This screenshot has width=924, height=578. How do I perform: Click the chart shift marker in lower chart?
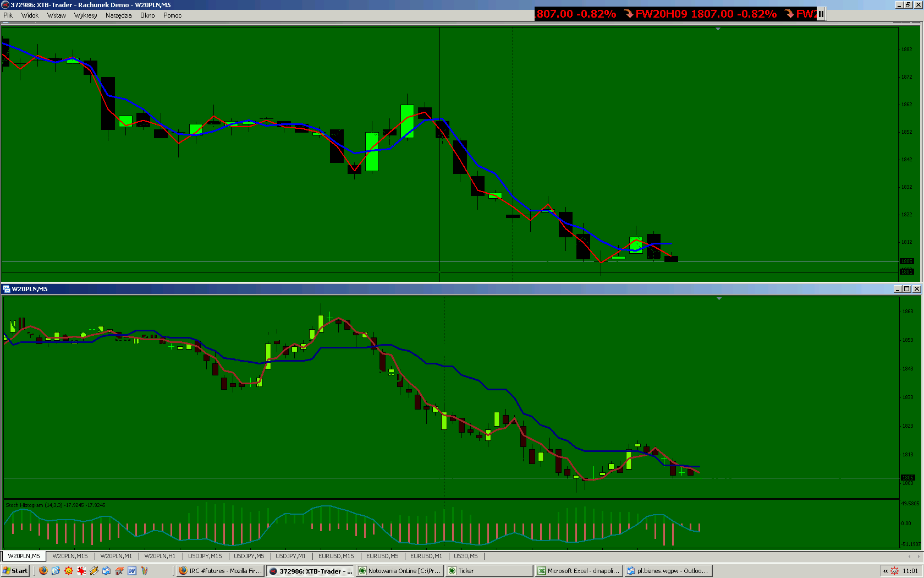coord(718,298)
